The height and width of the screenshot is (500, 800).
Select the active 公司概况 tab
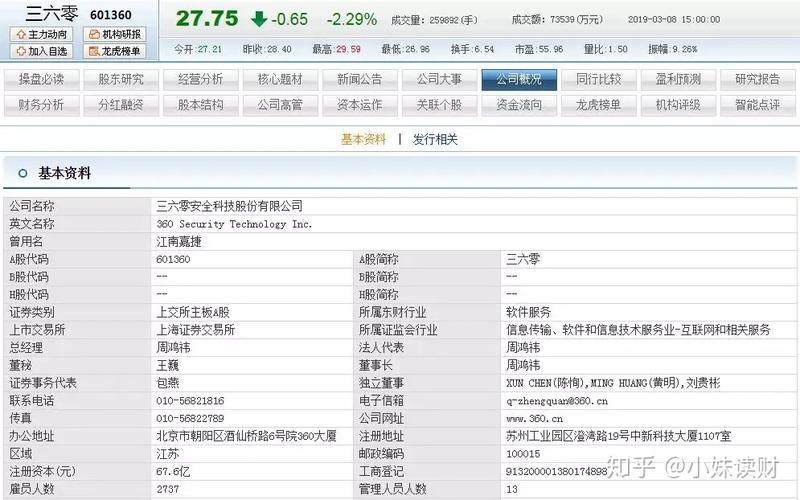519,80
